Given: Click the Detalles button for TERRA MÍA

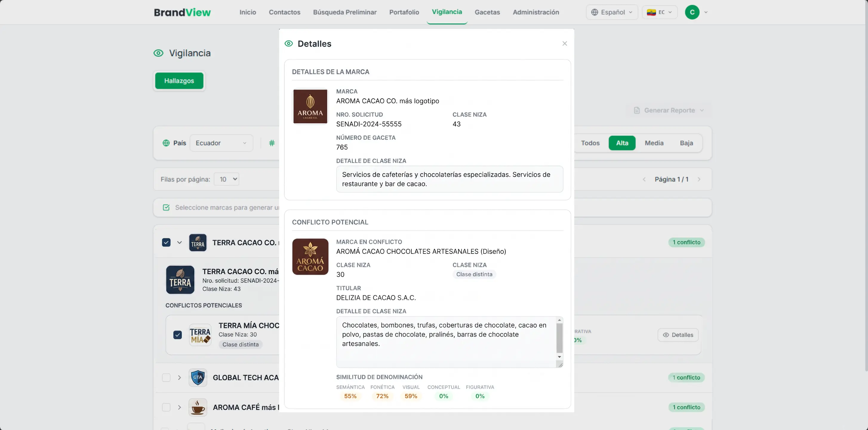Looking at the screenshot, I should pyautogui.click(x=678, y=335).
